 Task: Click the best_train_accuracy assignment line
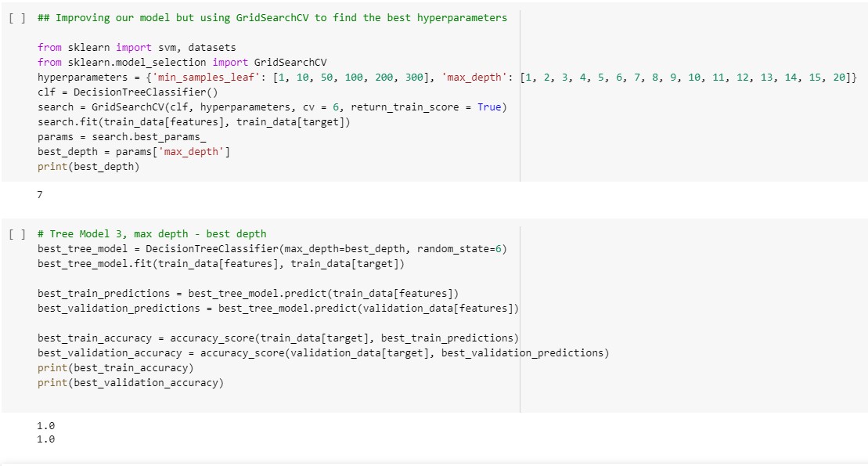pos(278,338)
